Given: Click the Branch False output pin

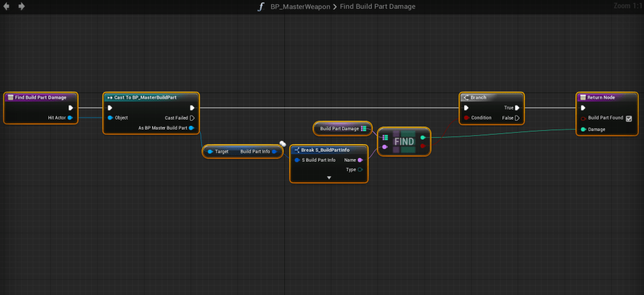Looking at the screenshot, I should tap(518, 118).
